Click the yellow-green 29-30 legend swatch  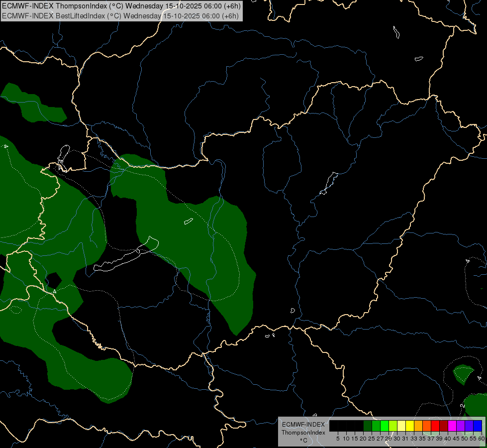click(x=393, y=426)
